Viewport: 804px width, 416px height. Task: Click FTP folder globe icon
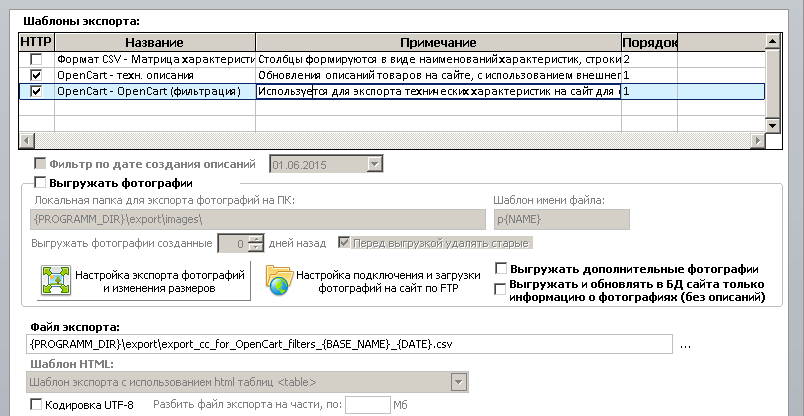coord(279,281)
